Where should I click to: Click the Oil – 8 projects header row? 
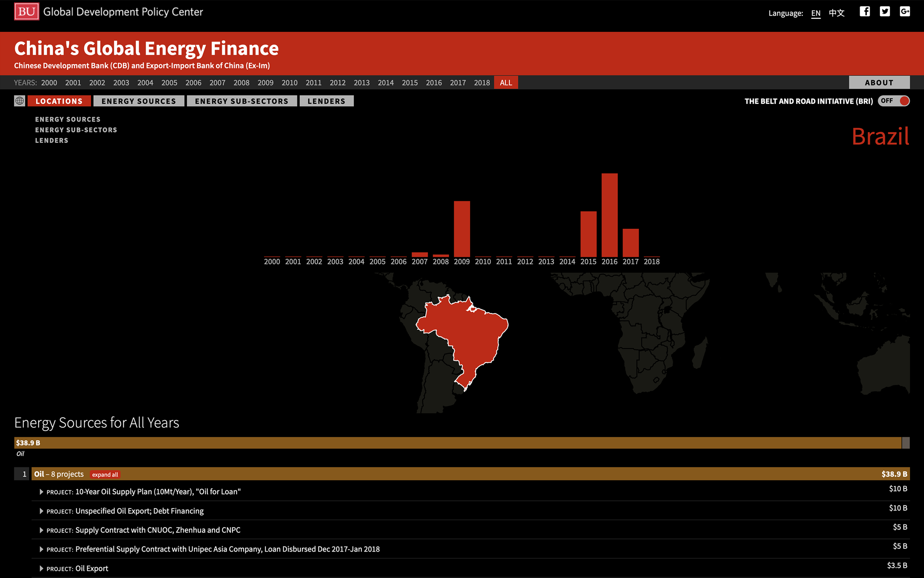470,474
